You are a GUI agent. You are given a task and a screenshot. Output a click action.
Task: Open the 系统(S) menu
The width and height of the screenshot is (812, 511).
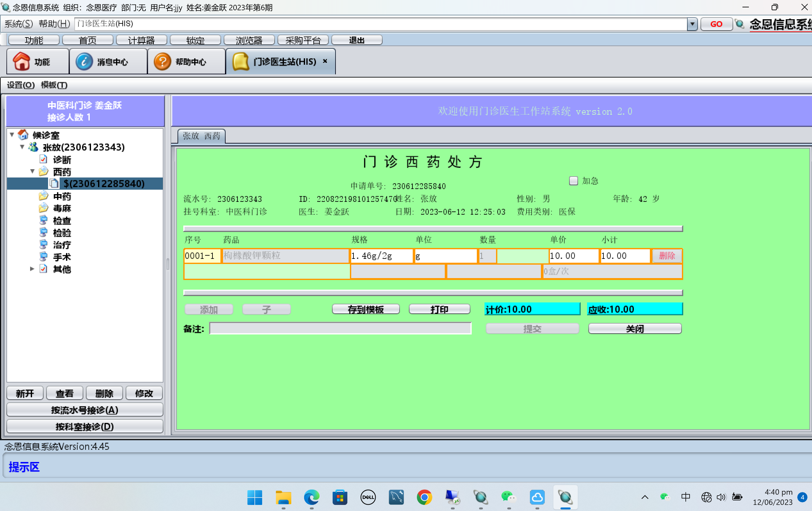19,24
